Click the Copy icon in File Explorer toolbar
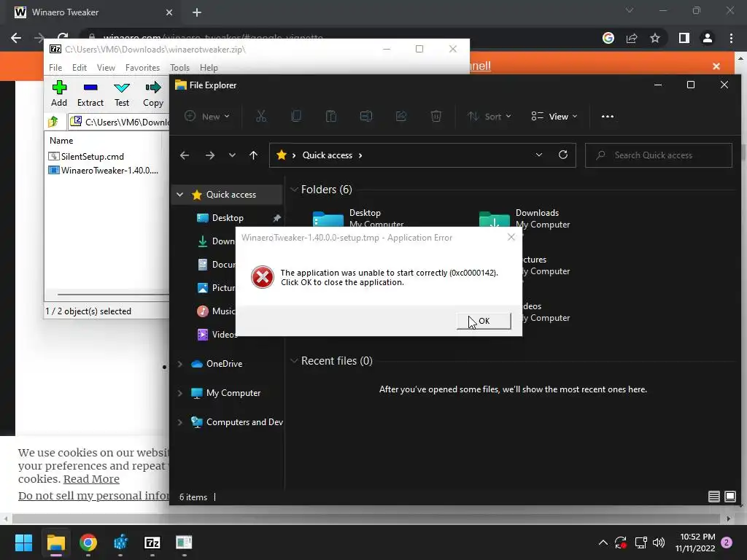This screenshot has width=747, height=560. [296, 116]
